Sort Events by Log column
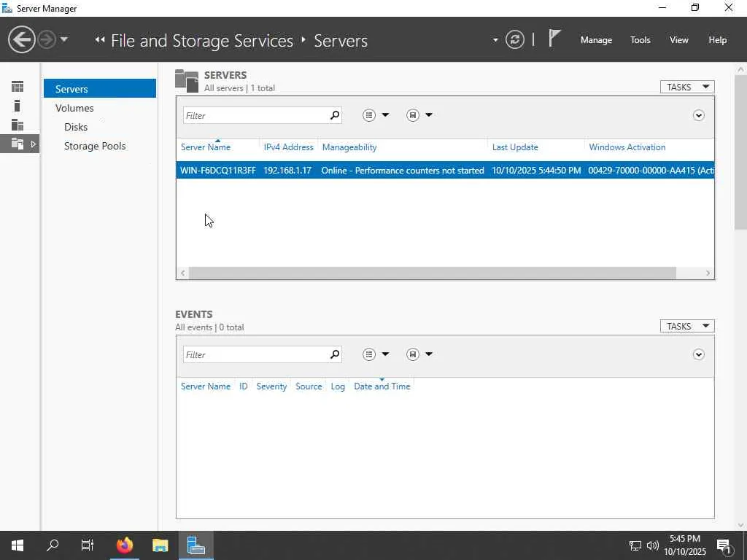Screen dimensions: 747x560 point(337,386)
